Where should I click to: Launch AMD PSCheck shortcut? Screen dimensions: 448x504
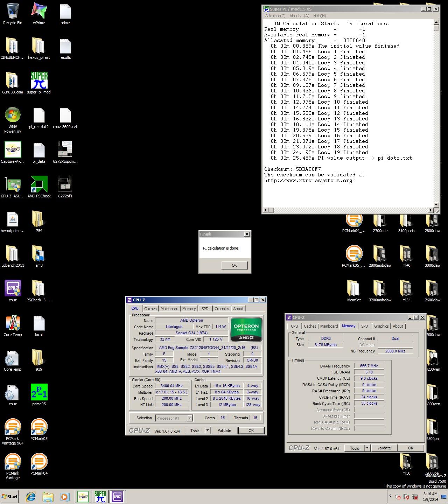(39, 187)
